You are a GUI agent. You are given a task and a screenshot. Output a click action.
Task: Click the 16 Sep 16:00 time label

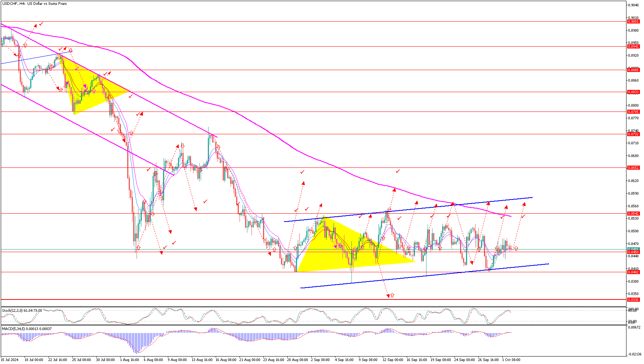[417, 360]
